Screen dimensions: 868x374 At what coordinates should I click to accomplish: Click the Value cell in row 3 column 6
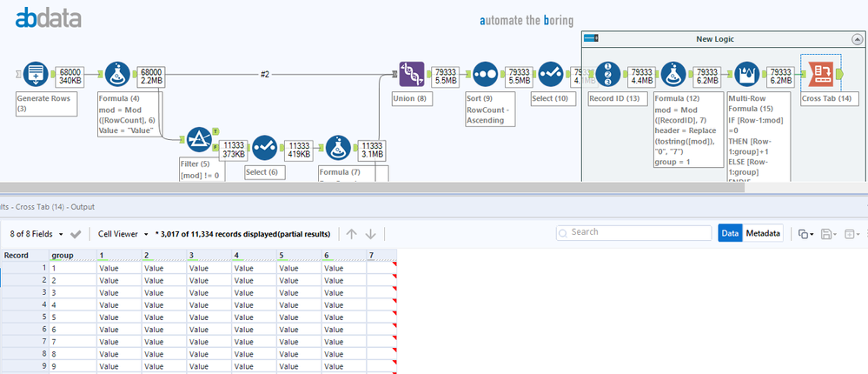344,292
